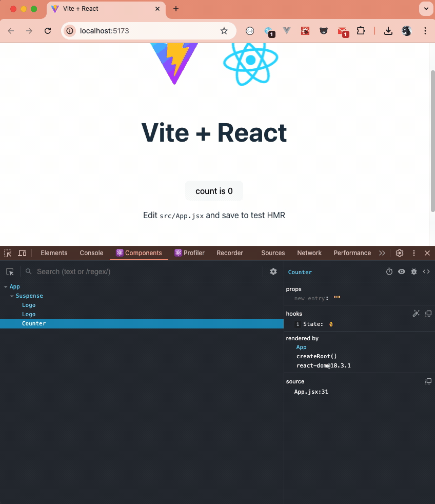Click the React logo on the page

(251, 64)
